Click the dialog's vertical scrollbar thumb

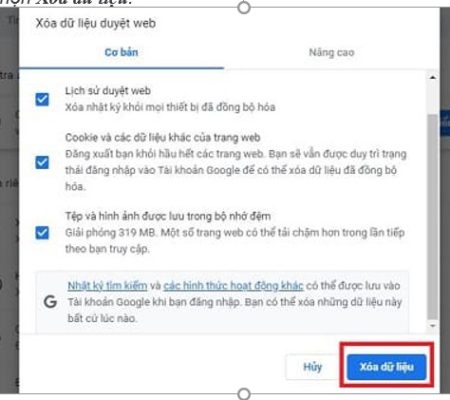point(433,217)
